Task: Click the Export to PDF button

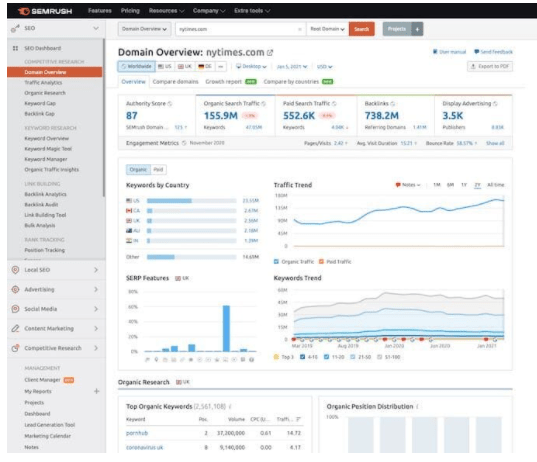Action: (490, 66)
